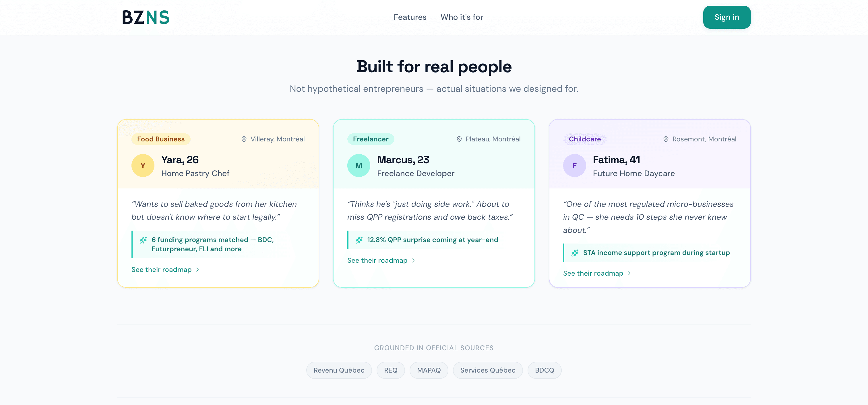Expand Marcus's roadmap using the chevron
868x405 pixels.
(x=413, y=260)
